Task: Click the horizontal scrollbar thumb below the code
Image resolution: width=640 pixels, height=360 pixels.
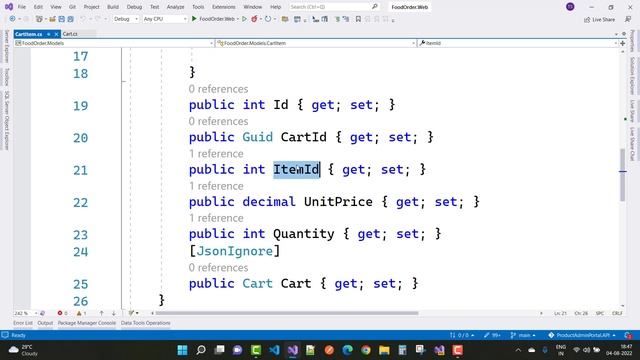Action: pos(287,313)
